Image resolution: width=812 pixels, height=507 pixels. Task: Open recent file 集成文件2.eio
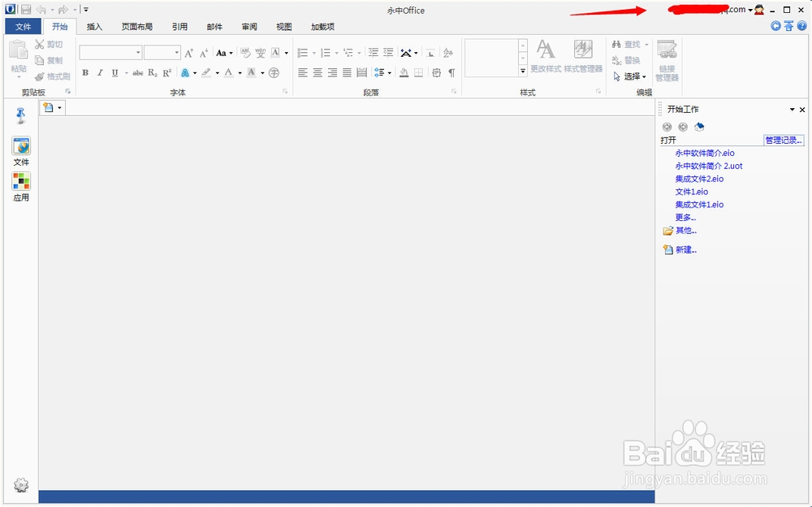(699, 179)
